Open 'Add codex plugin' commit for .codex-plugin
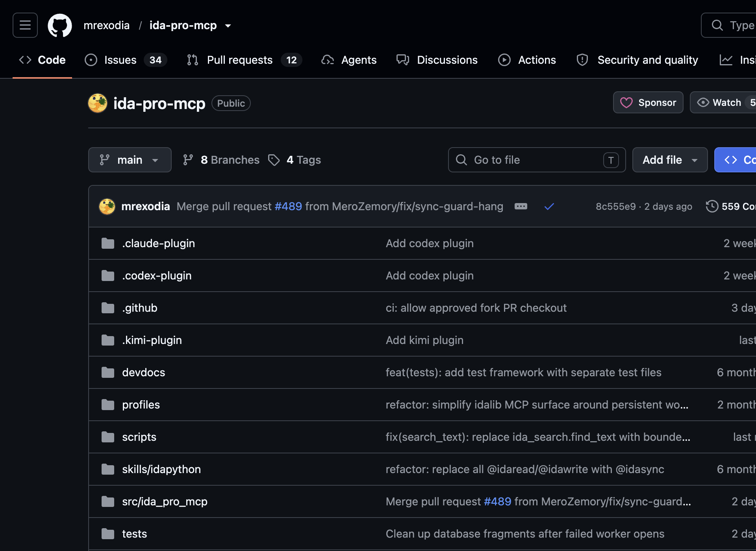 click(x=430, y=275)
